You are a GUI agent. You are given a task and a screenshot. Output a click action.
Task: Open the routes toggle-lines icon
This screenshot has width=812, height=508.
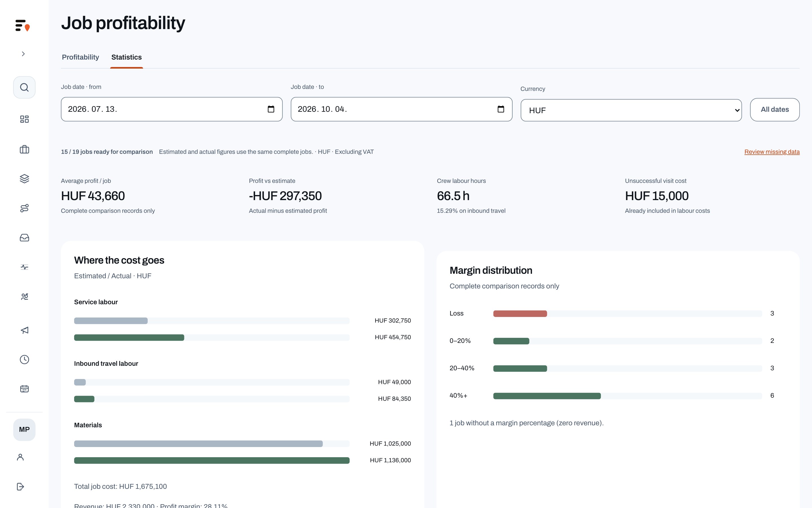[x=24, y=208]
